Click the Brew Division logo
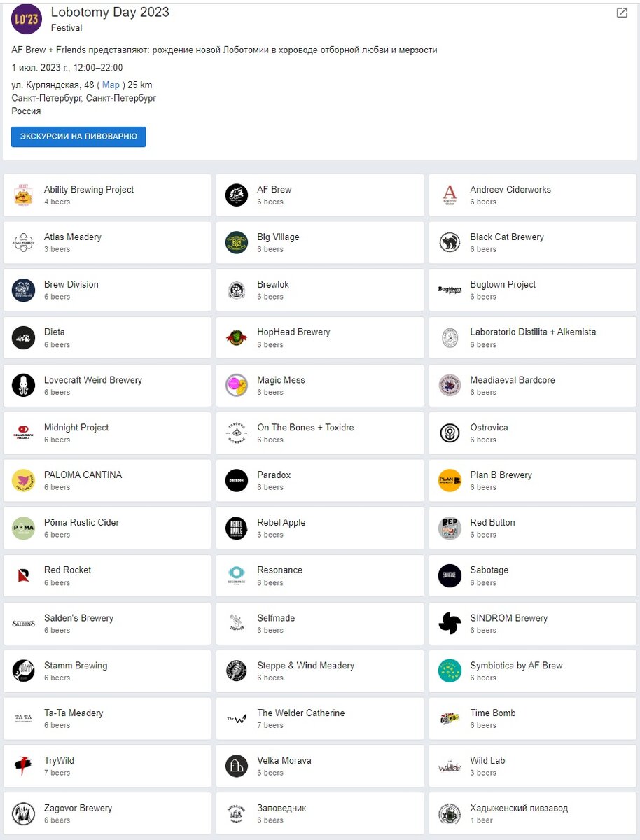 coord(23,290)
